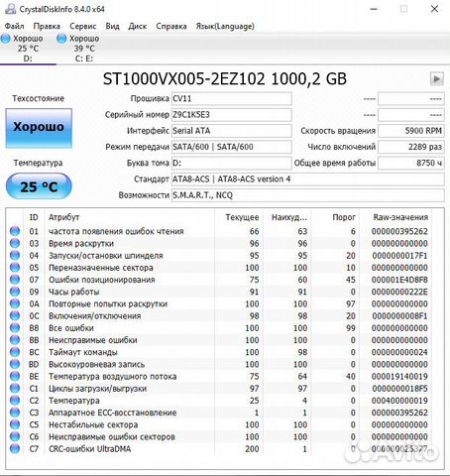The width and height of the screenshot is (450, 476).
Task: Open the Язык(Language) menu
Action: click(225, 26)
